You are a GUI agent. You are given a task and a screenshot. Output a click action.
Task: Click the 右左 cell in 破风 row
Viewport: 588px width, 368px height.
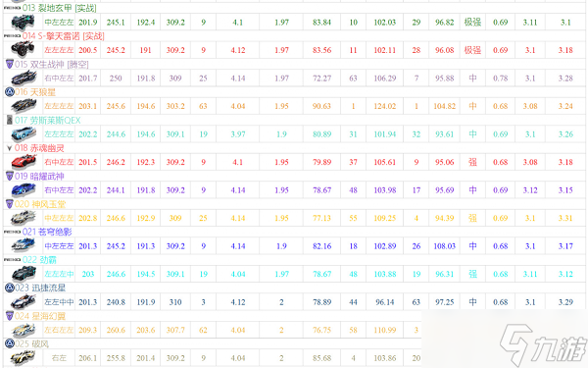59,358
